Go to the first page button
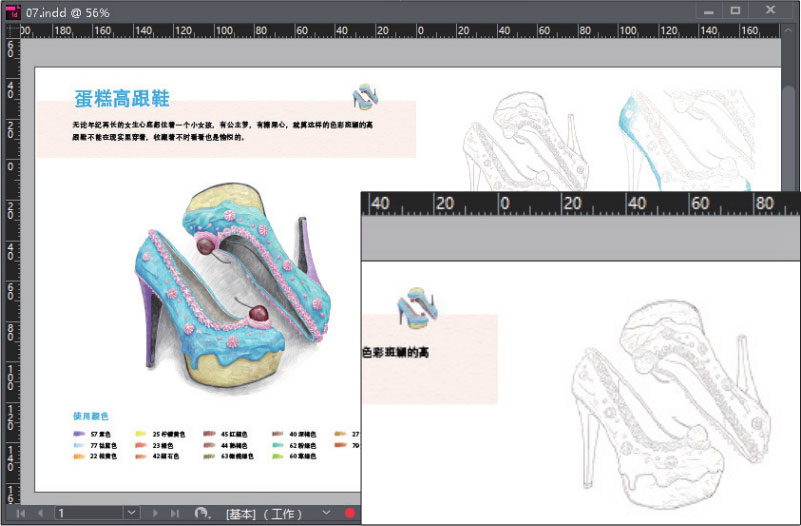Viewport: 801px width, 526px height. [x=20, y=513]
